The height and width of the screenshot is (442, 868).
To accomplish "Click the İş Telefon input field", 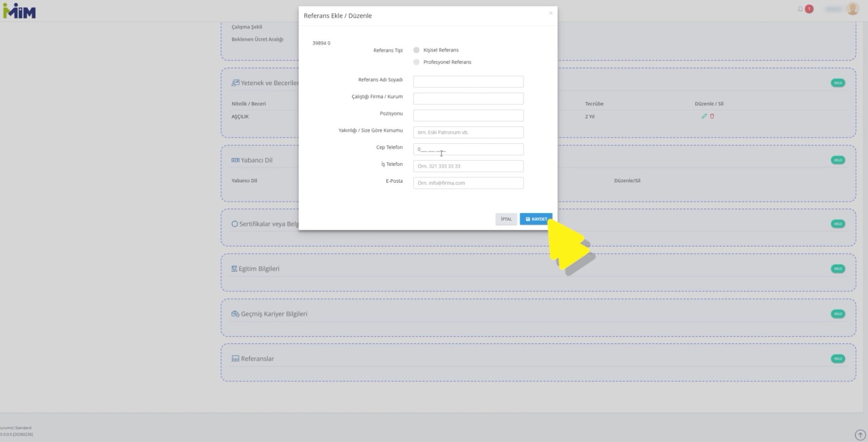I will pos(468,166).
